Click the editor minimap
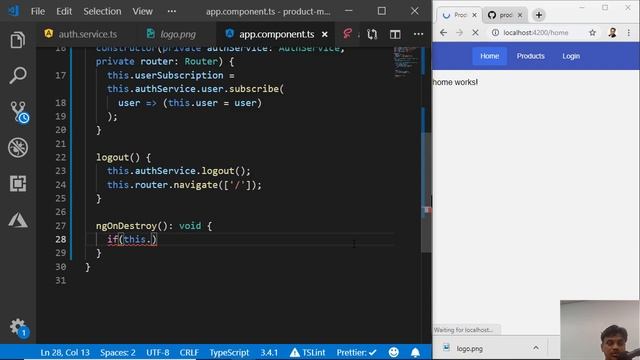This screenshot has width=640, height=360. click(x=406, y=62)
